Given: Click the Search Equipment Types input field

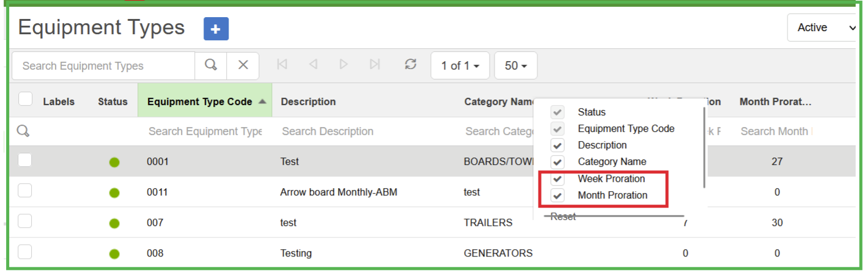Looking at the screenshot, I should (x=104, y=66).
